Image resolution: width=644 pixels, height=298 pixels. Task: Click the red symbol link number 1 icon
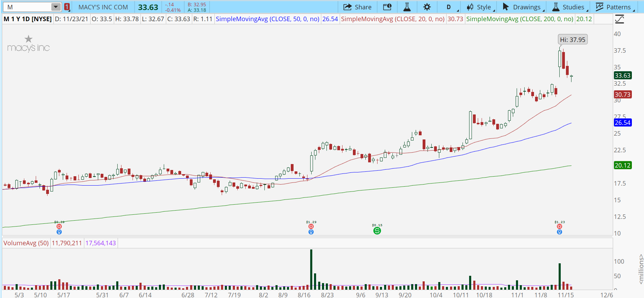point(67,7)
